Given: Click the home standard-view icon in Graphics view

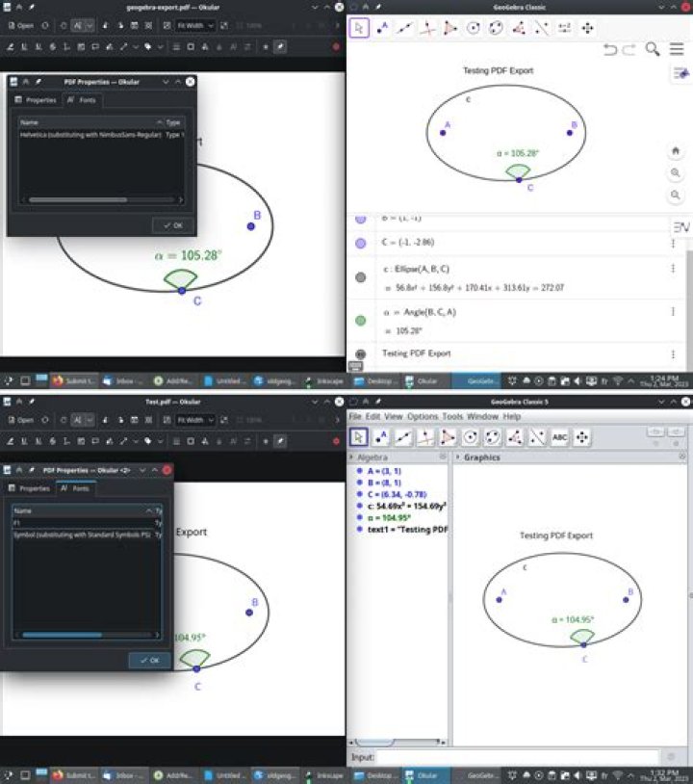Looking at the screenshot, I should 676,150.
